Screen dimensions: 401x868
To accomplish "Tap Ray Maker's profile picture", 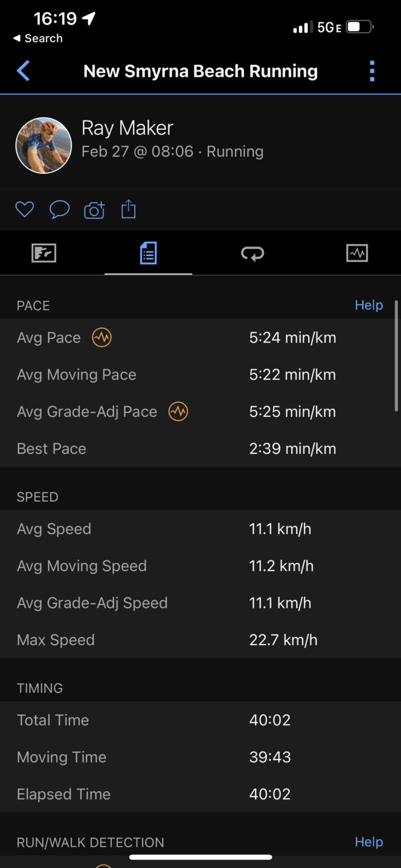I will point(43,145).
